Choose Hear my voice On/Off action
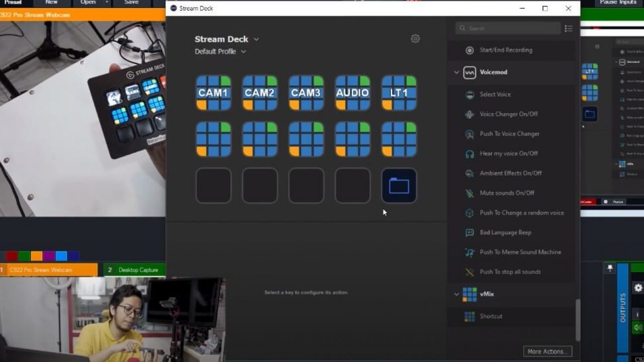 pos(508,153)
